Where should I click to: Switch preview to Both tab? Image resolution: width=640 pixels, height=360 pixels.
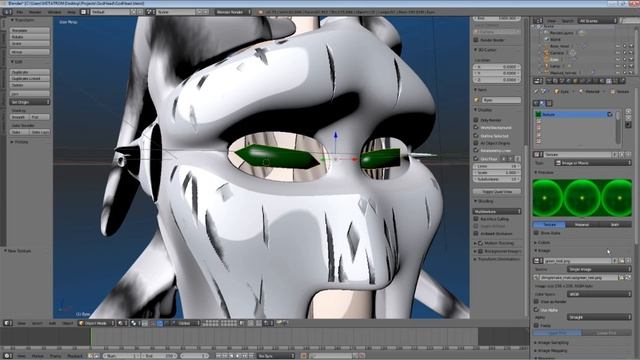click(x=615, y=224)
